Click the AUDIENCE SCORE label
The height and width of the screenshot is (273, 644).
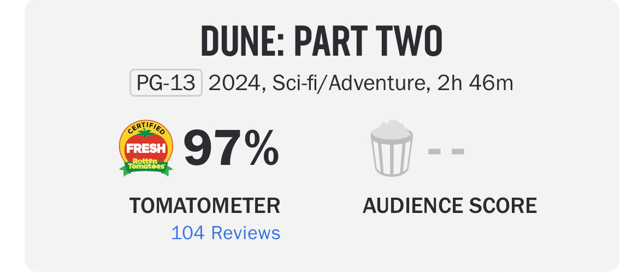pyautogui.click(x=450, y=206)
